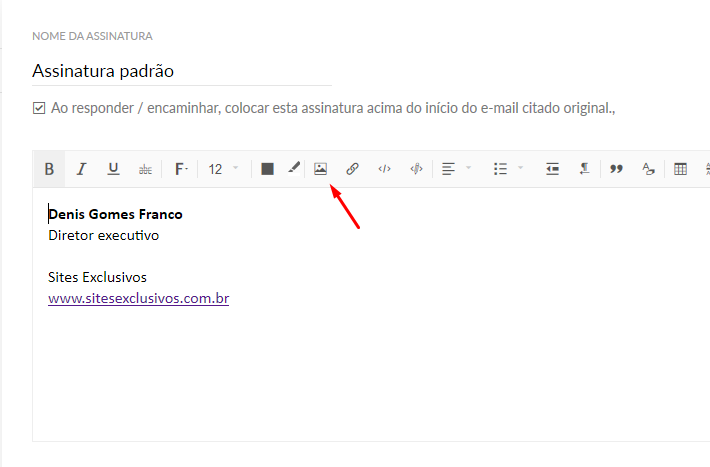The height and width of the screenshot is (467, 710).
Task: Clear the text formatting
Action: [x=648, y=169]
